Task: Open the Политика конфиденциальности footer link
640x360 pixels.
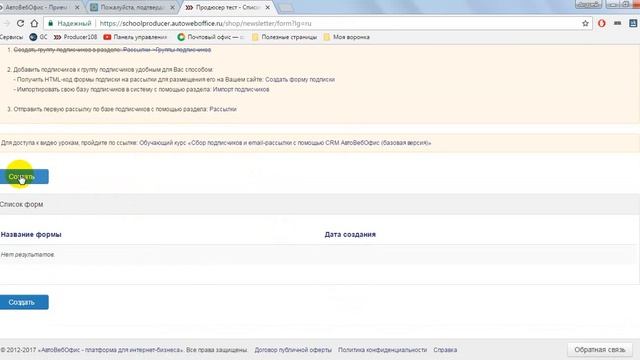Action: point(382,350)
